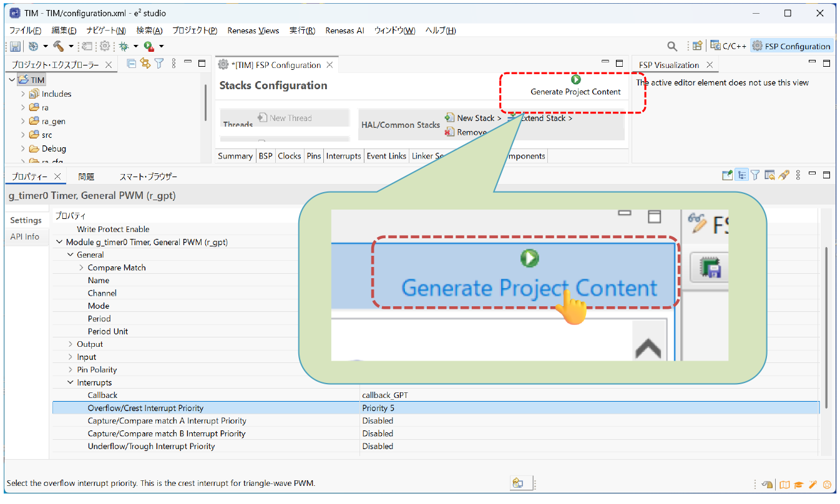Expand the ra_gen folder in project tree
Screen dimensions: 840x504
(23, 122)
